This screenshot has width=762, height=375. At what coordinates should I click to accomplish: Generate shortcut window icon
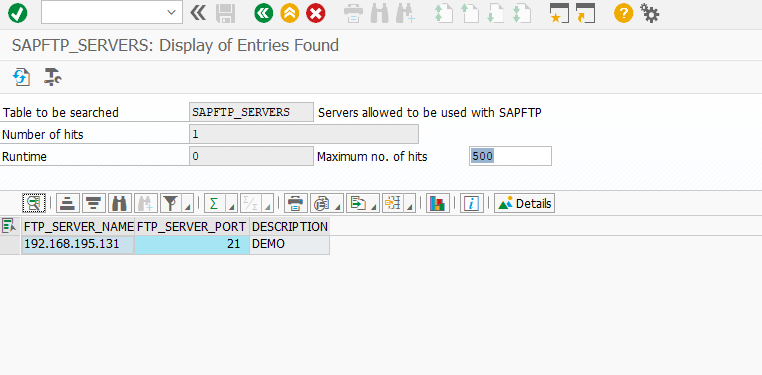point(585,13)
